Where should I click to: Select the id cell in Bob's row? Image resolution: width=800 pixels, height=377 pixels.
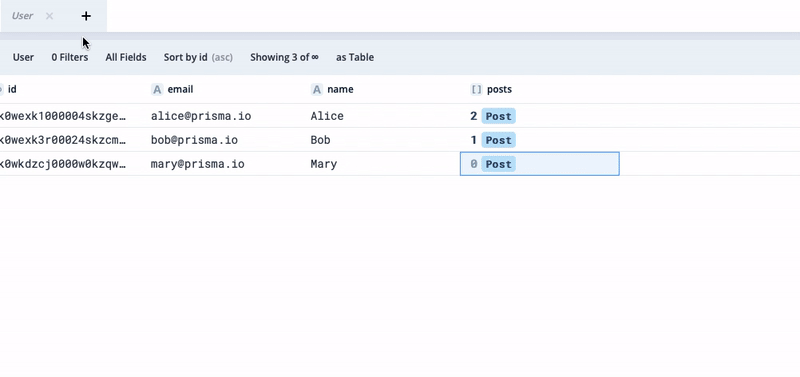(x=71, y=140)
